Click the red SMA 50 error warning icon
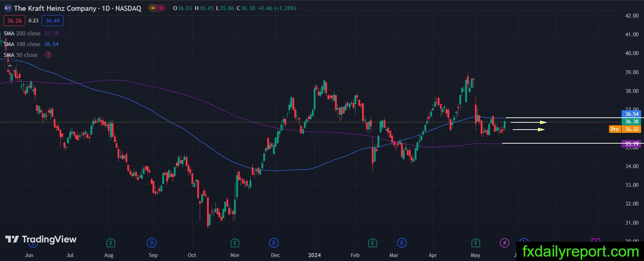This screenshot has width=644, height=261. (x=48, y=55)
